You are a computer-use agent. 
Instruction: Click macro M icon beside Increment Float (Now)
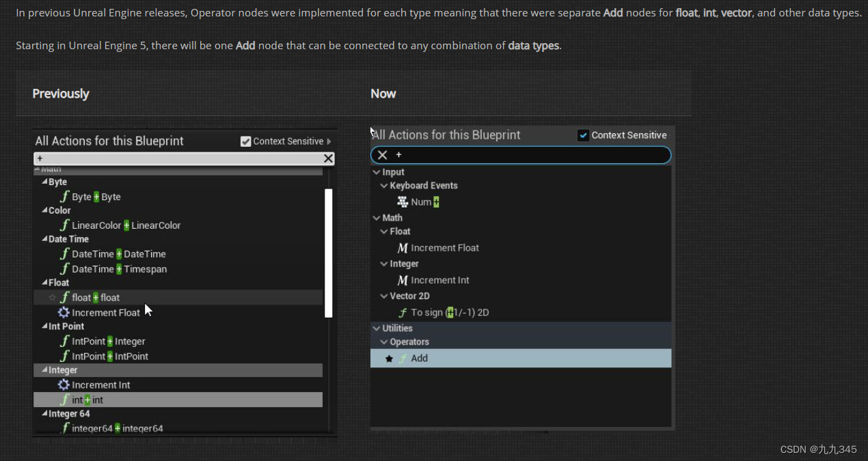click(x=403, y=248)
